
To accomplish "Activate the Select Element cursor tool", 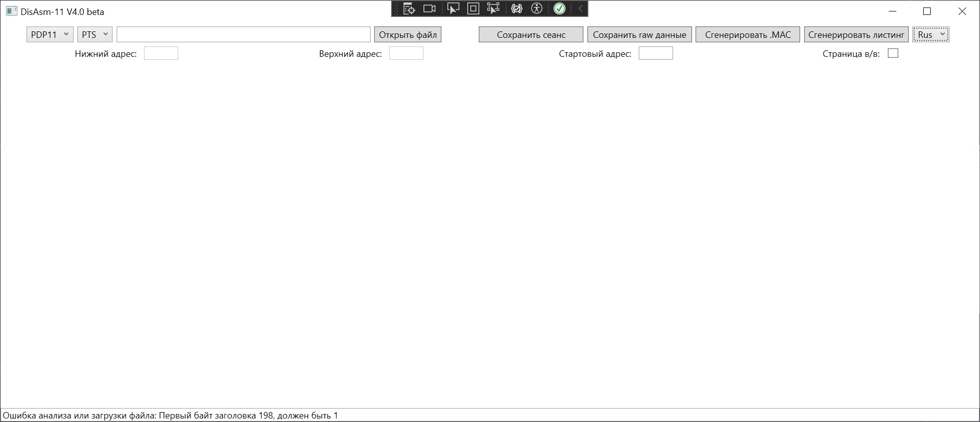I will click(x=453, y=9).
